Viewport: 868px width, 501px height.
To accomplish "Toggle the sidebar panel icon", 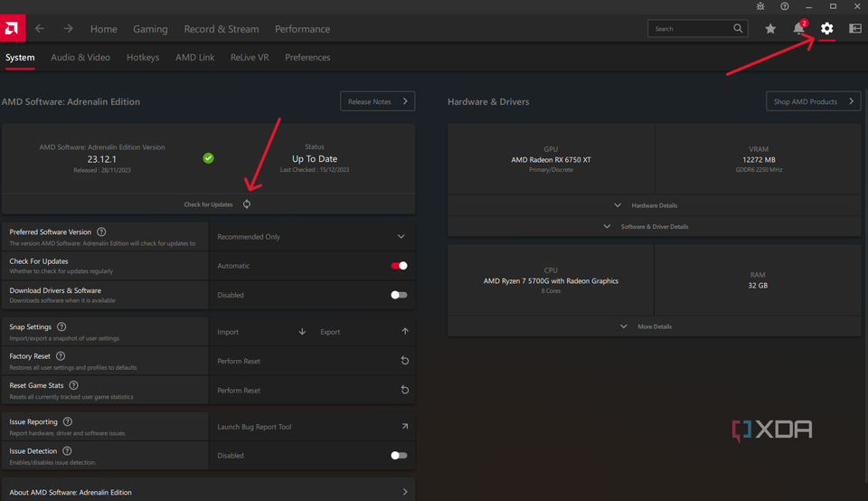I will tap(855, 28).
